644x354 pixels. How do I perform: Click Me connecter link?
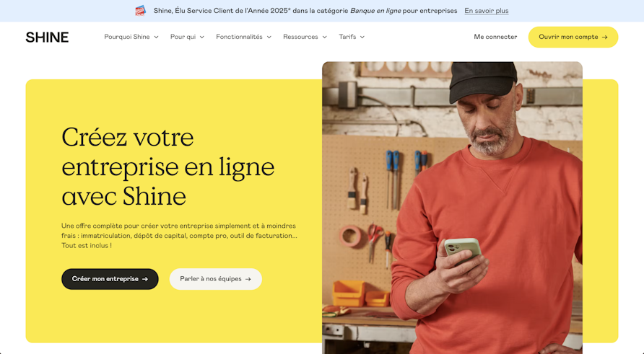pos(495,37)
